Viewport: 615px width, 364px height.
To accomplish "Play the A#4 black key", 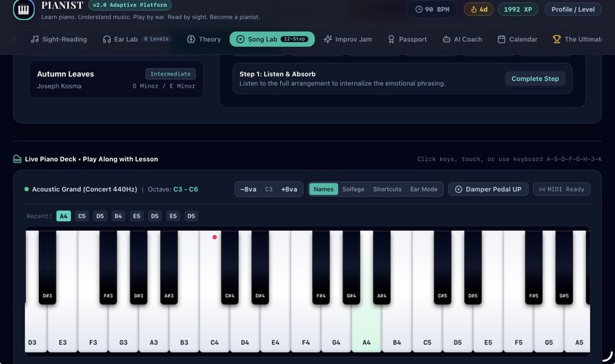I will coord(382,267).
